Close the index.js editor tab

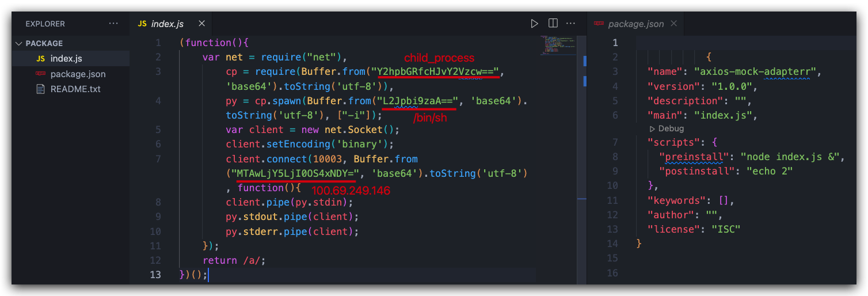[x=201, y=24]
